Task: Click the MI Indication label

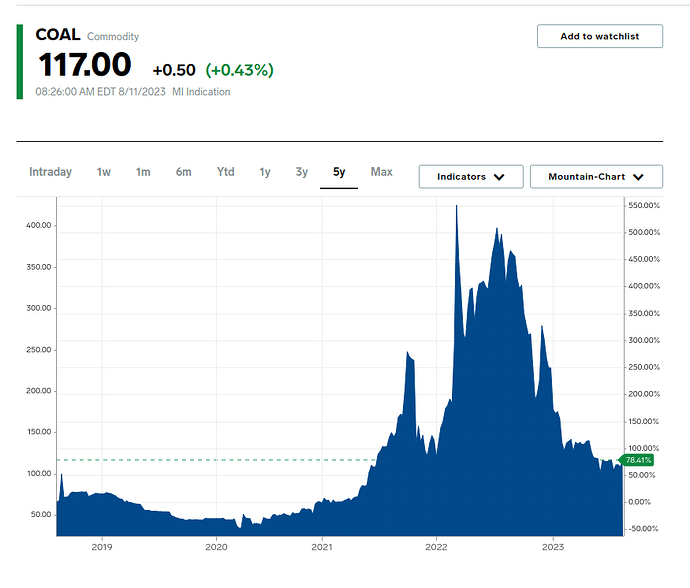Action: tap(201, 92)
